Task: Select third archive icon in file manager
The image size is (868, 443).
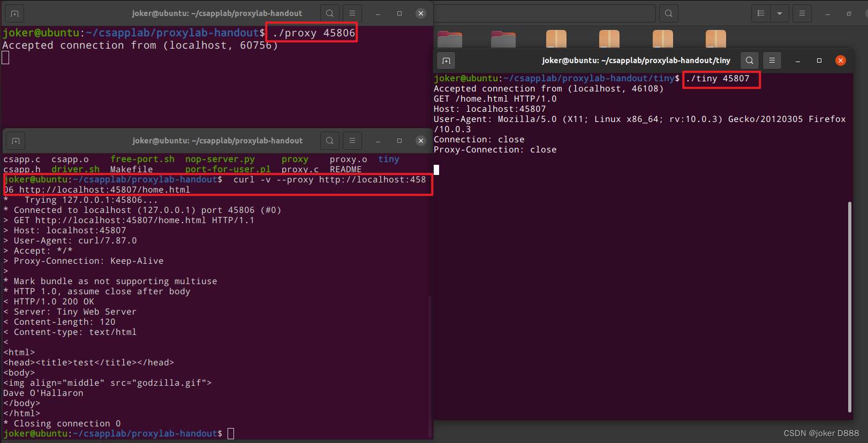Action: 663,39
